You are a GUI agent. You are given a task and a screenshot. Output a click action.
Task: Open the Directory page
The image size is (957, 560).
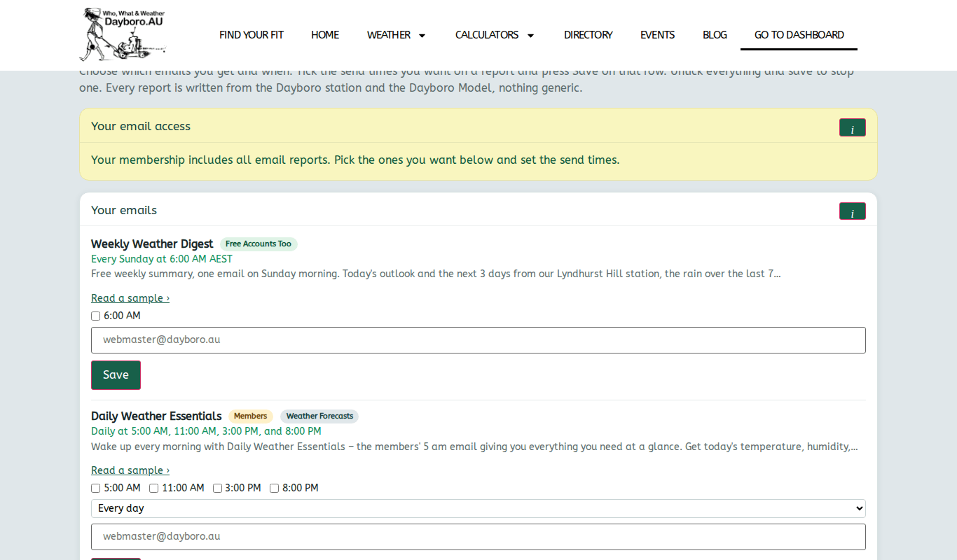[588, 35]
